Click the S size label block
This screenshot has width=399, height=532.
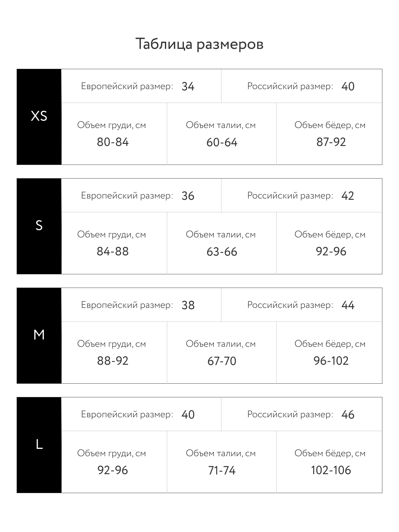(39, 226)
